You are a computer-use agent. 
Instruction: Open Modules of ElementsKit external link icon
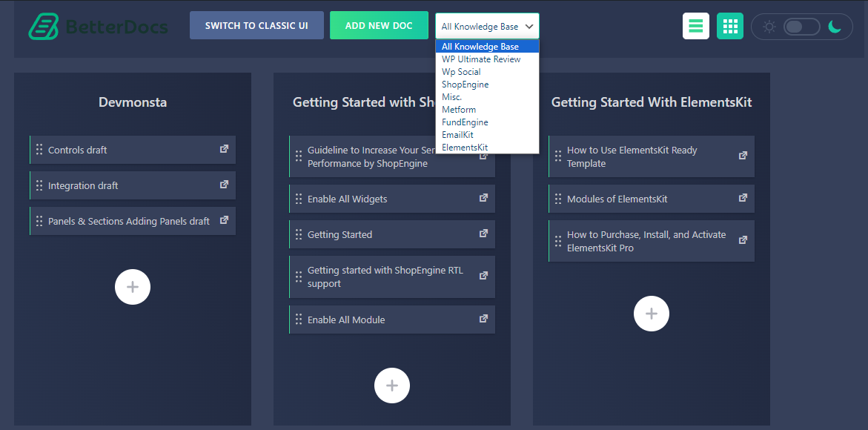point(743,197)
